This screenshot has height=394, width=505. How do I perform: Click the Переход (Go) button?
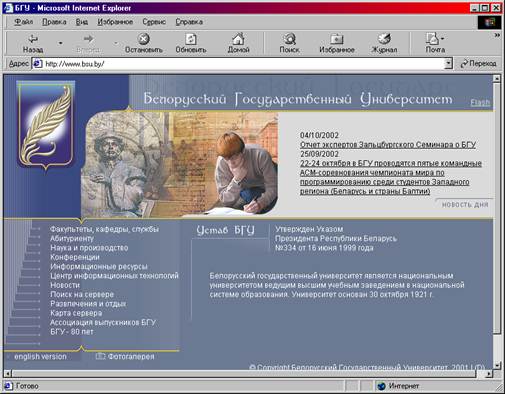coord(479,63)
